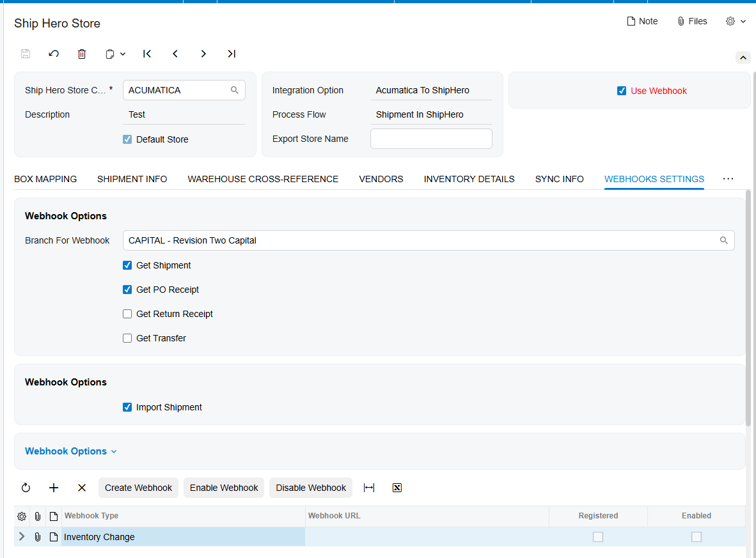Collapse the form header panel
This screenshot has width=756, height=558.
coord(743,58)
